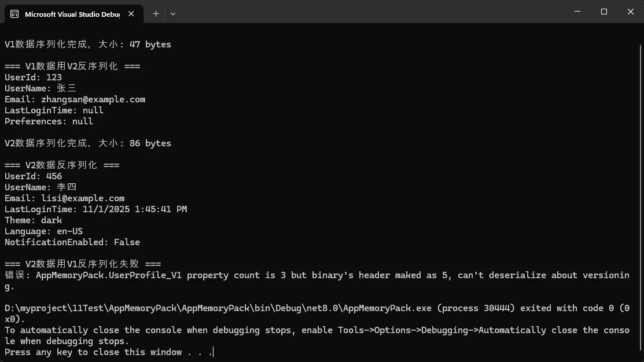
Task: Click the zhangsan@example.com email text
Action: (x=93, y=99)
